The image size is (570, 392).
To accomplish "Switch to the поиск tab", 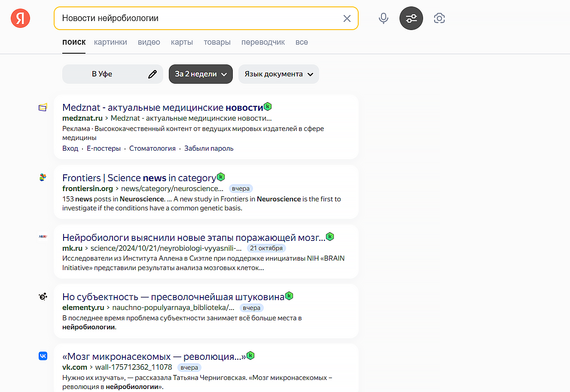I will point(74,42).
